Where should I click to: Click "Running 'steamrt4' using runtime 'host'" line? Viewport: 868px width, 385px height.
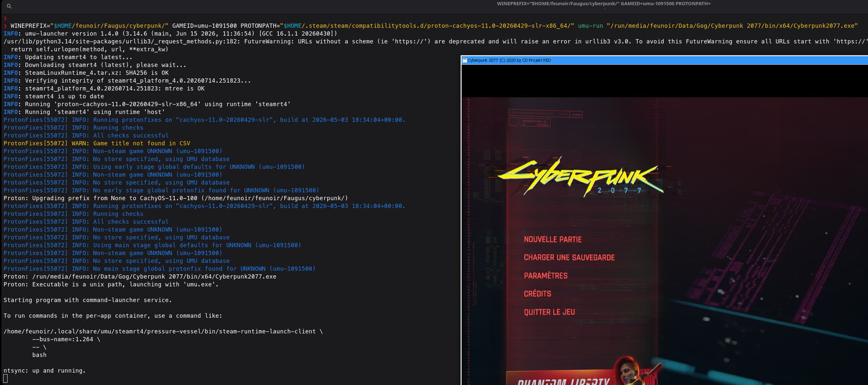tap(84, 112)
